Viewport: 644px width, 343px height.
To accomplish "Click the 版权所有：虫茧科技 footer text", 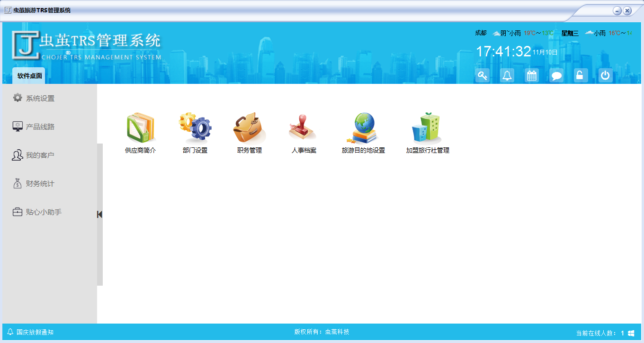I will (x=322, y=332).
